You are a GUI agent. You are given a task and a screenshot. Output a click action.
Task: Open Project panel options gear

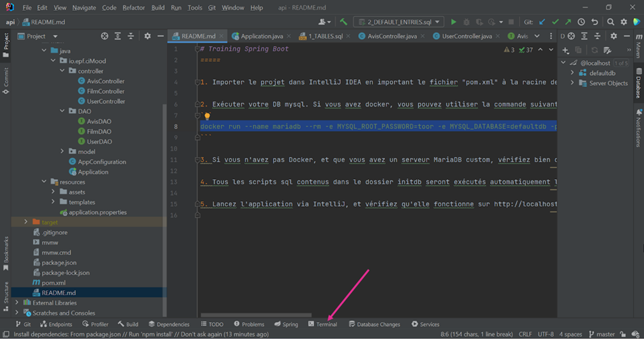click(x=148, y=36)
